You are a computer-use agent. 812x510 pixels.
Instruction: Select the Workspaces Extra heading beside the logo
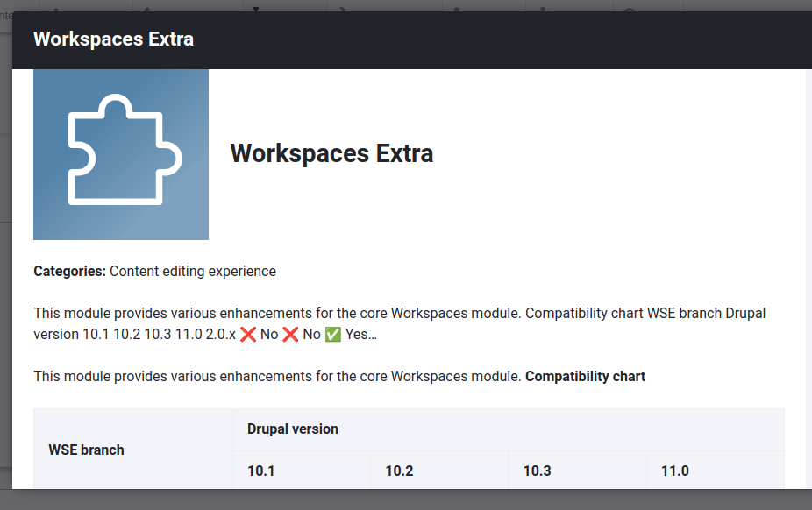pyautogui.click(x=331, y=154)
